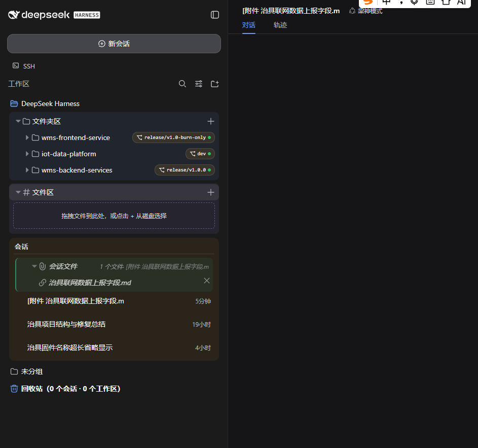
Task: Click the drop zone 拖拽文件到此处
Action: (114, 216)
